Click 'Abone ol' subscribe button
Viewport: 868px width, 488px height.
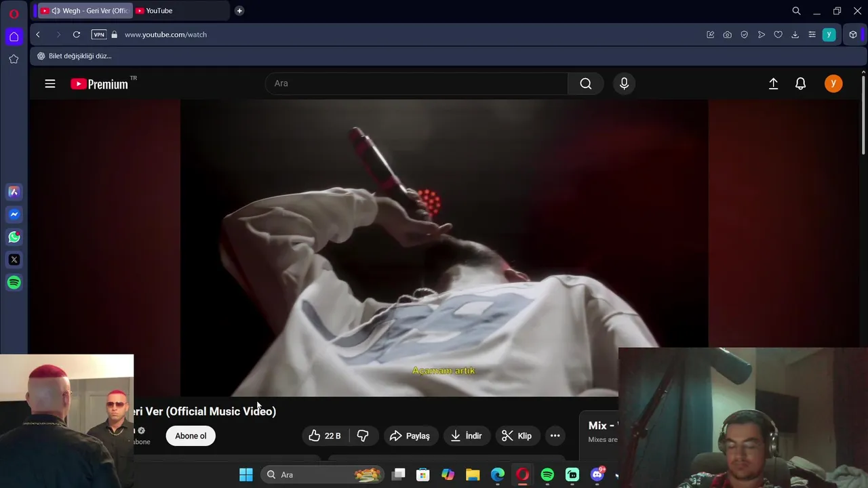191,436
